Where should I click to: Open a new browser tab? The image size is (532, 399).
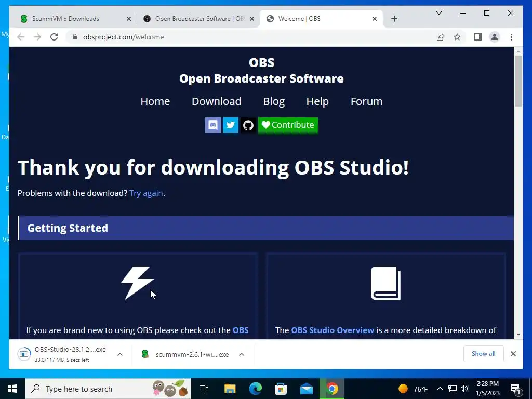point(394,19)
